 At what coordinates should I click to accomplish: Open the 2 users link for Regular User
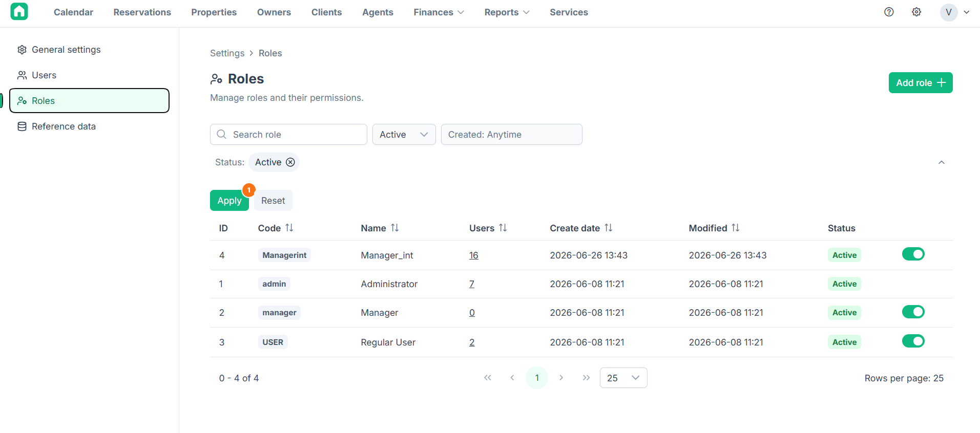click(x=472, y=342)
